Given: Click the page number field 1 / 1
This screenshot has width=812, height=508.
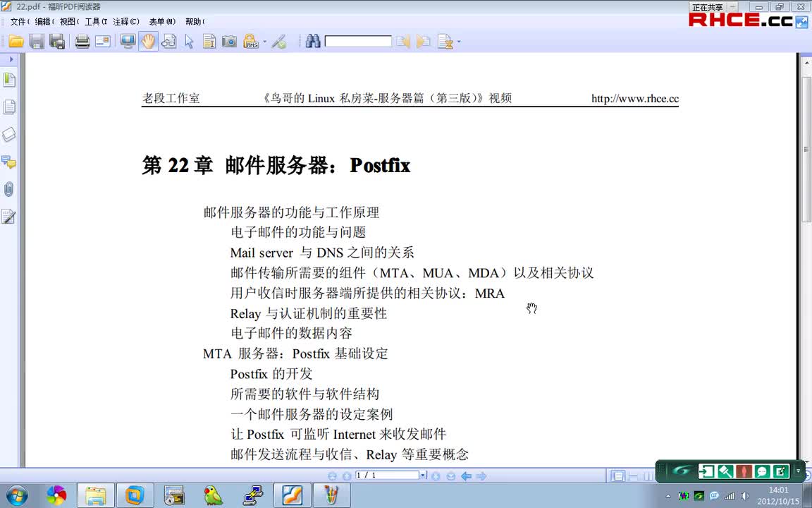Looking at the screenshot, I should (387, 476).
